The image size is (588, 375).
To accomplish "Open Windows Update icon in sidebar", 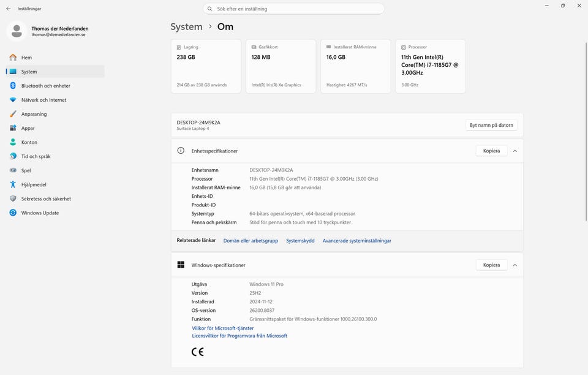I will [x=13, y=213].
